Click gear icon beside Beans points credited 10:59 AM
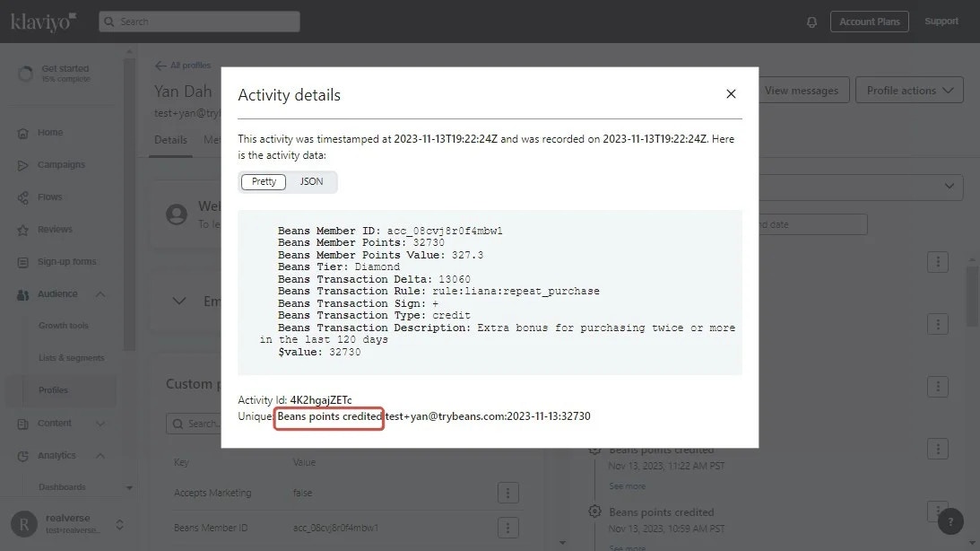Viewport: 980px width, 551px height. pos(594,512)
